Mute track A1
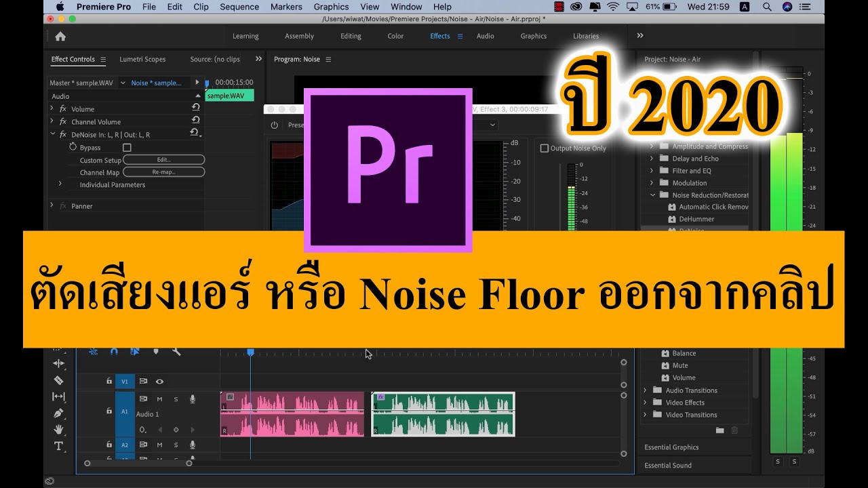This screenshot has height=488, width=868. 159,399
